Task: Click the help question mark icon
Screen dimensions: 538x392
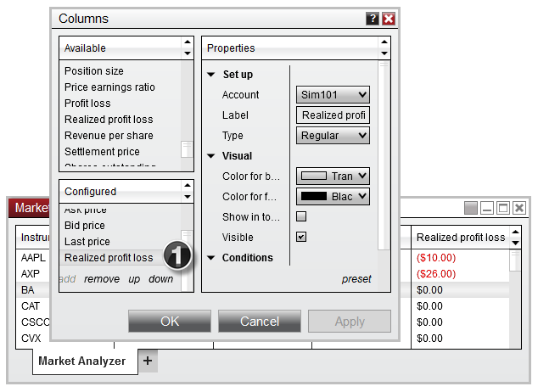Action: pyautogui.click(x=373, y=19)
